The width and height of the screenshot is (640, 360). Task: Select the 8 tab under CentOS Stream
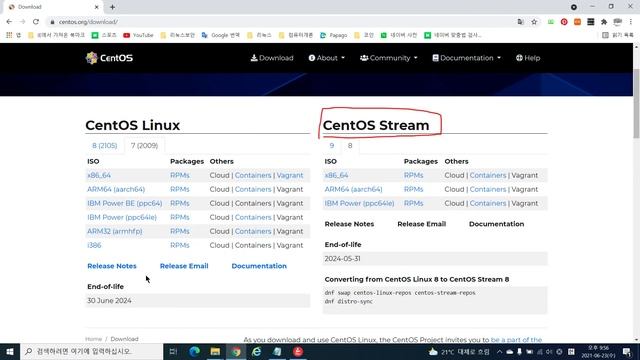click(x=350, y=146)
